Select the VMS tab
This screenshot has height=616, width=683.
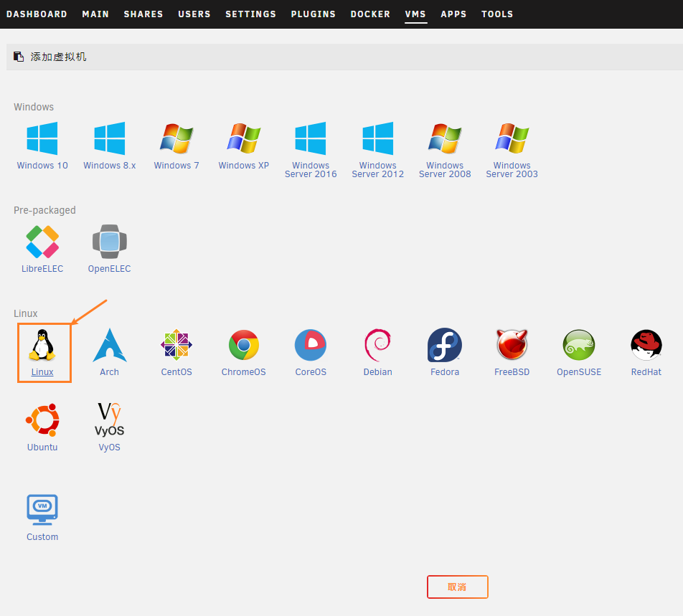(x=415, y=14)
